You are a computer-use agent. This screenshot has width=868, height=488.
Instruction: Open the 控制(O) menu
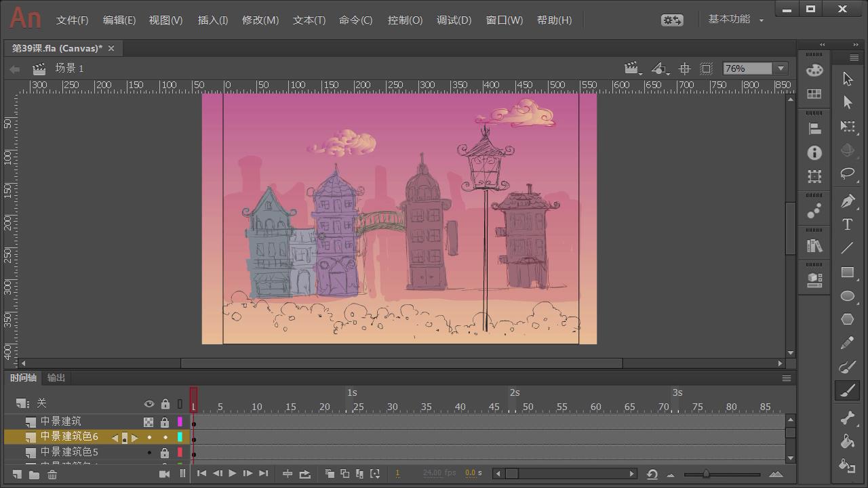tap(405, 20)
